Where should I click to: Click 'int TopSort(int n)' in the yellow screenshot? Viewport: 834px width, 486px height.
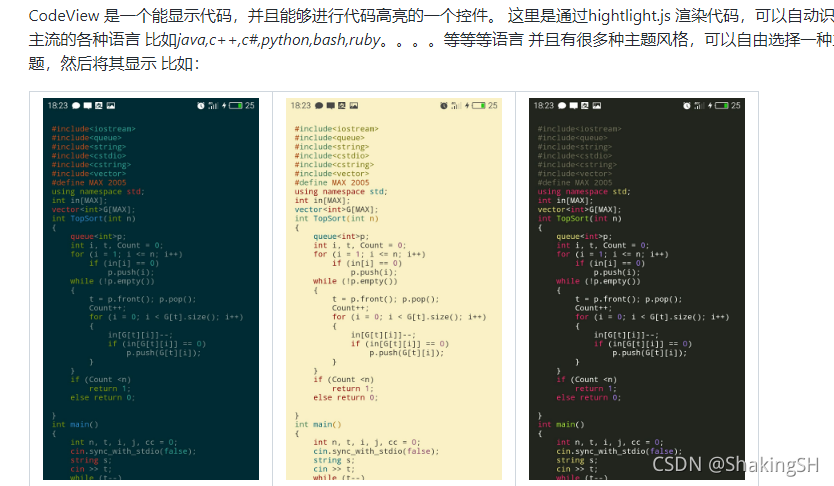(x=337, y=219)
